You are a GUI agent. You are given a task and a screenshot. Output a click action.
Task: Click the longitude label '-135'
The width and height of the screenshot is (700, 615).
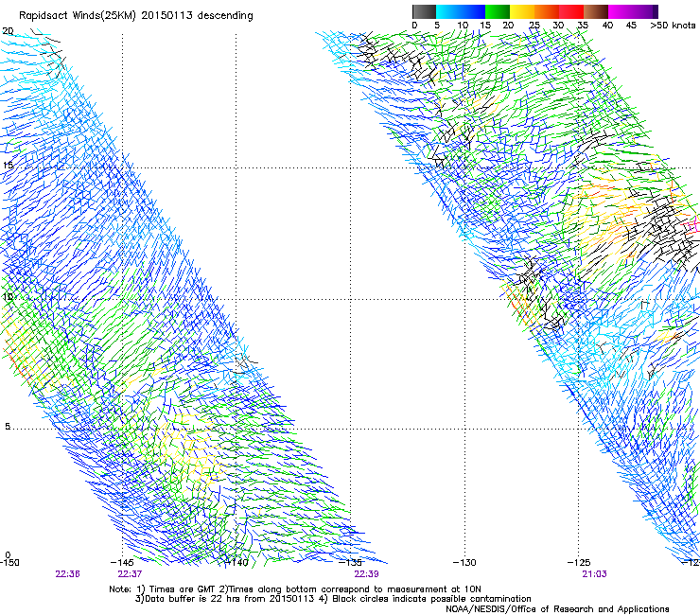pos(350,562)
